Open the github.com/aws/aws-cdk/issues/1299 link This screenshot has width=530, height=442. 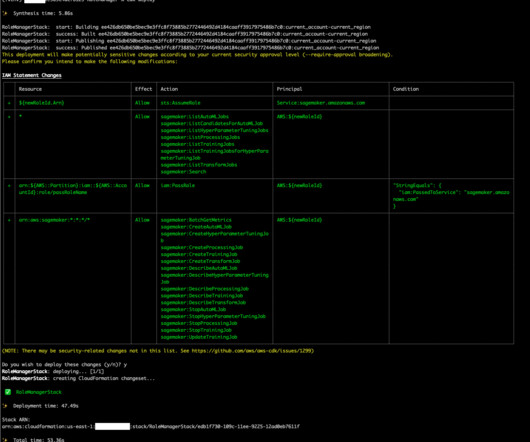point(252,351)
